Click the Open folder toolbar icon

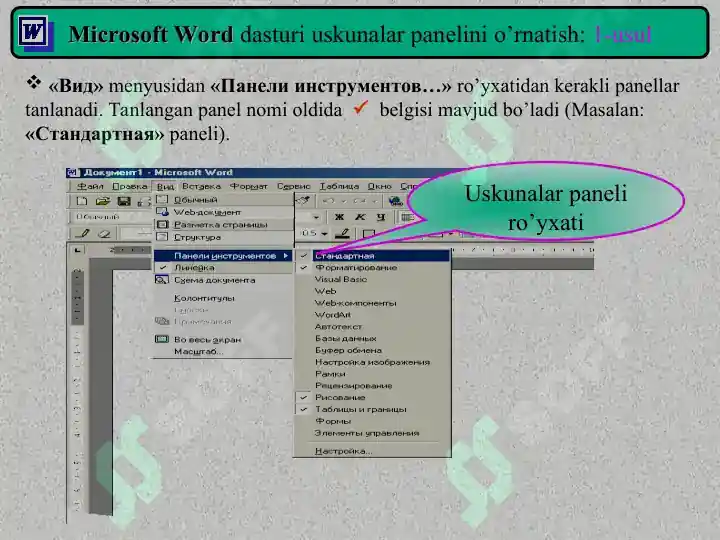tap(102, 201)
